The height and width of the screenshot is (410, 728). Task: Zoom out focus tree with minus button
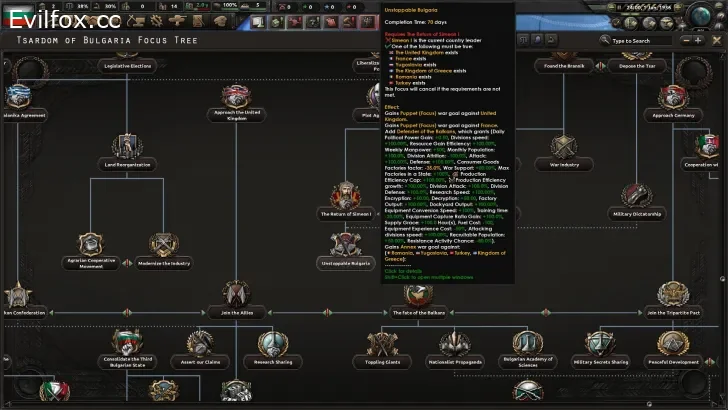pyautogui.click(x=686, y=41)
